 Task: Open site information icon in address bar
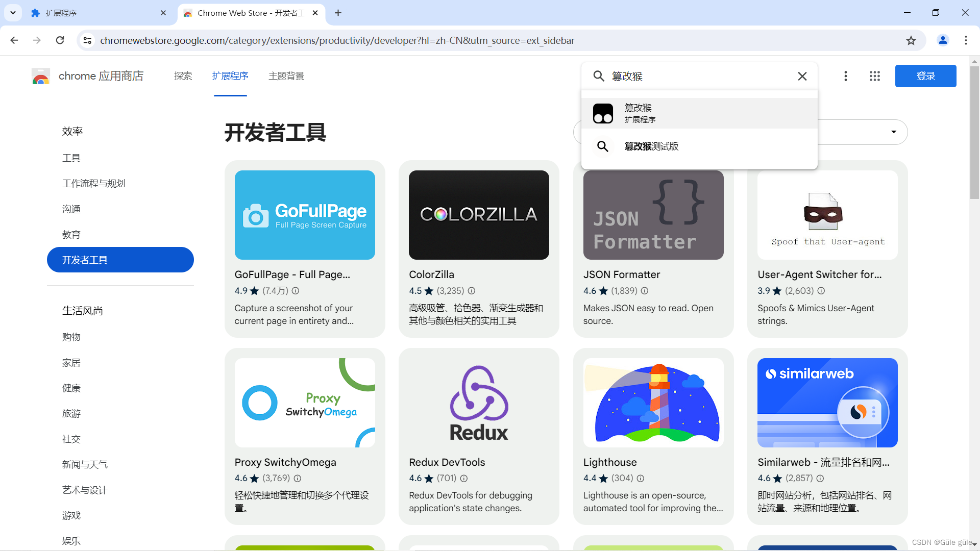click(x=87, y=40)
